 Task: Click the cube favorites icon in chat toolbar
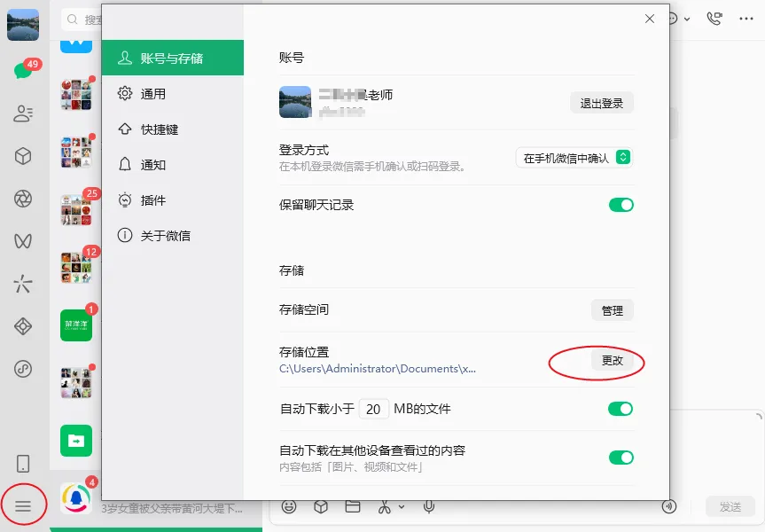(x=321, y=506)
